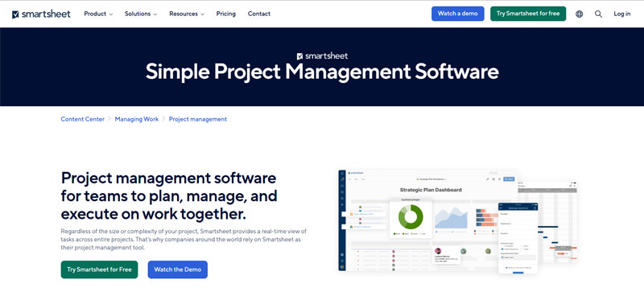Click the paragraph starting "Regardless of the size"
Screen dimensions: 644x308
[184, 240]
